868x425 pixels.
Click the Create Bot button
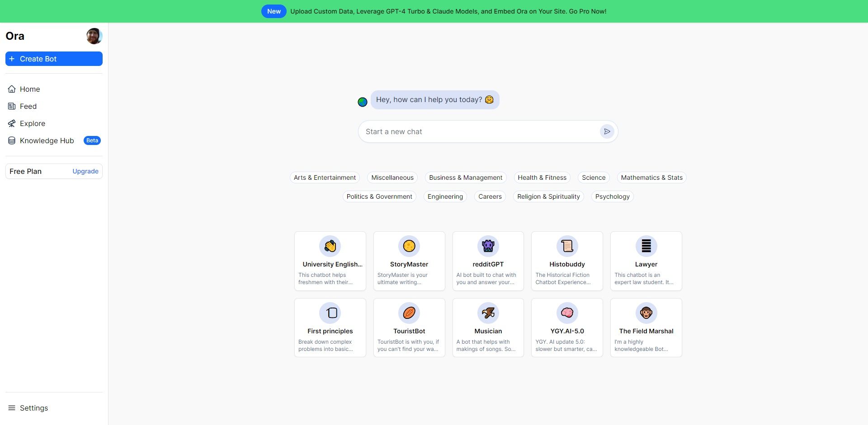coord(54,59)
